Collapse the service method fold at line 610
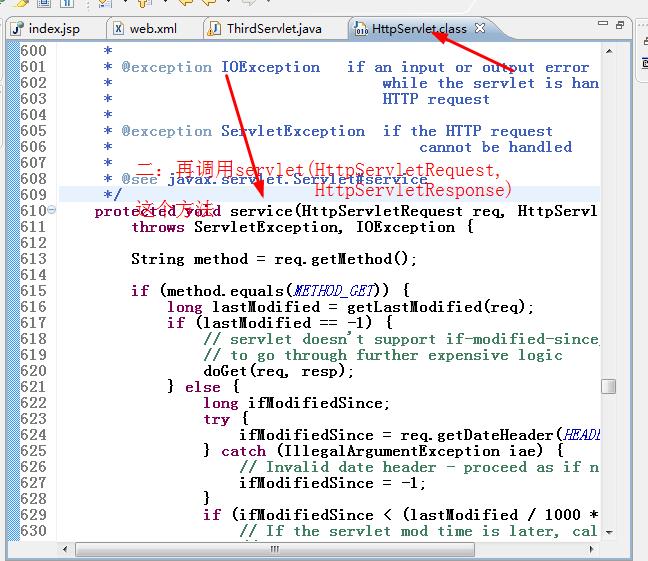The height and width of the screenshot is (561, 648). point(51,210)
